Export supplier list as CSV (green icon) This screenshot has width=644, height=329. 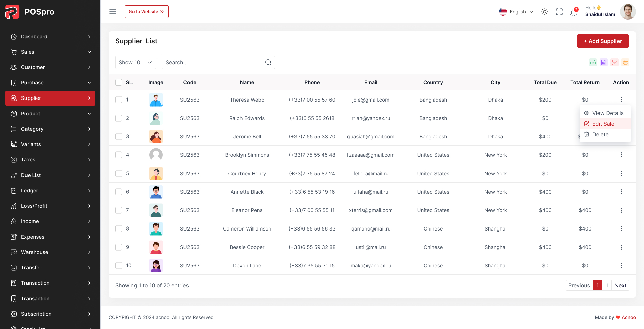[593, 62]
